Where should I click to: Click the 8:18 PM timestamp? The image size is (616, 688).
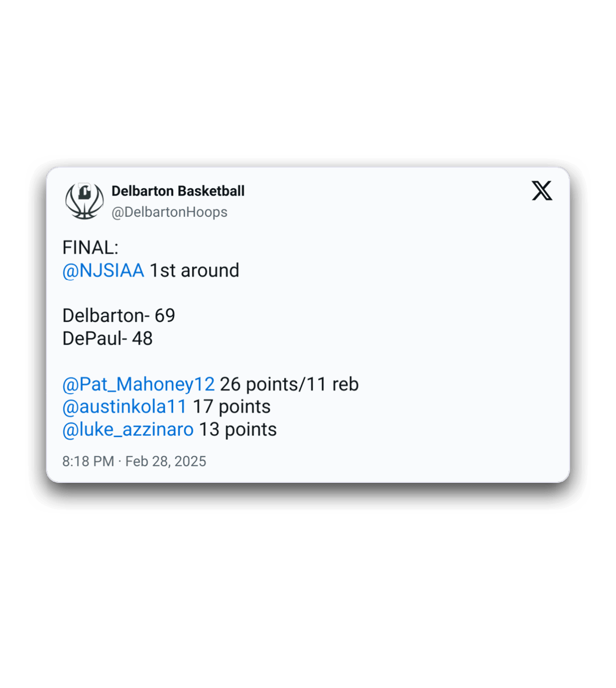(x=88, y=462)
